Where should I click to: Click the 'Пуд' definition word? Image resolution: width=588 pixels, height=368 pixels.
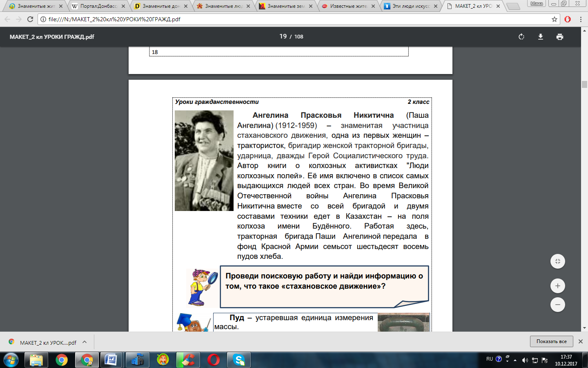point(237,318)
